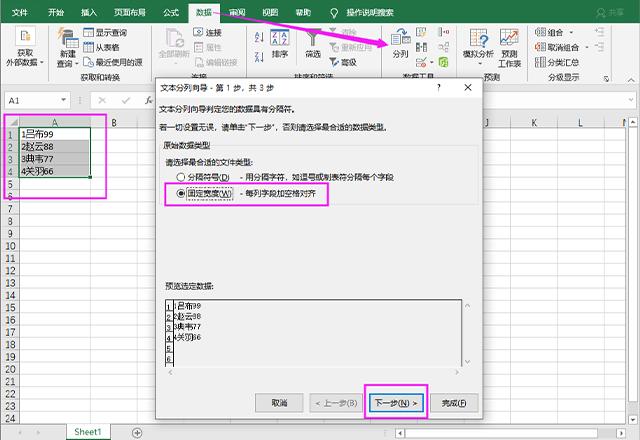Click Show Queries (显示查询)

click(x=105, y=32)
